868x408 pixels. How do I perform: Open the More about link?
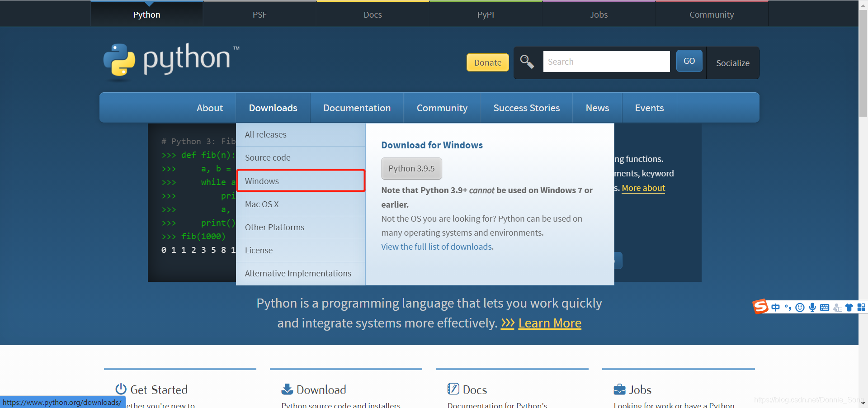(643, 188)
